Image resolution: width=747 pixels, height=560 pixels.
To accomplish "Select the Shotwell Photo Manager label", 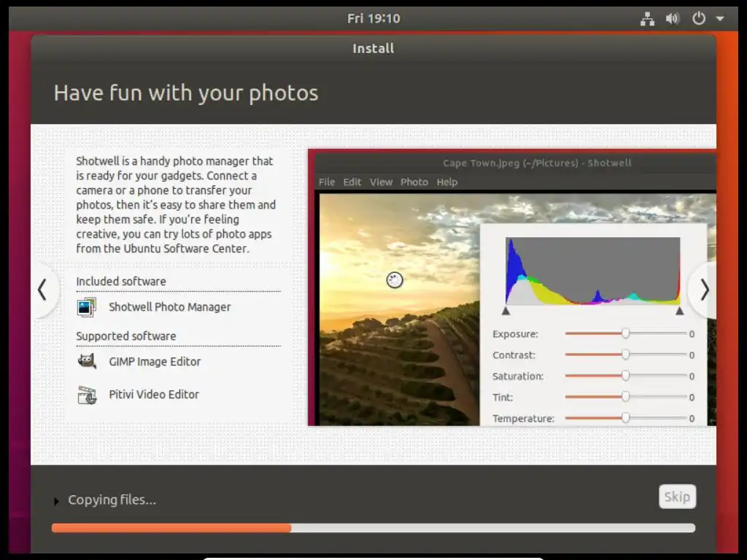I will [169, 307].
